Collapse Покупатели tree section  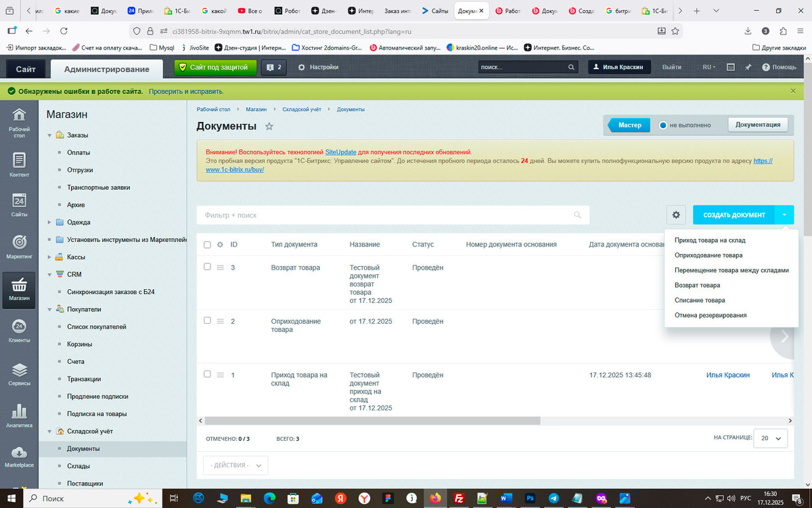[49, 309]
